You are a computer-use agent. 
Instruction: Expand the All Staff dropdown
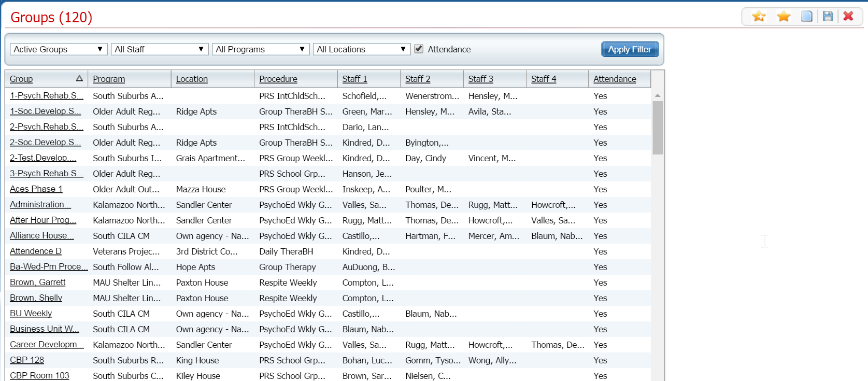pyautogui.click(x=160, y=49)
